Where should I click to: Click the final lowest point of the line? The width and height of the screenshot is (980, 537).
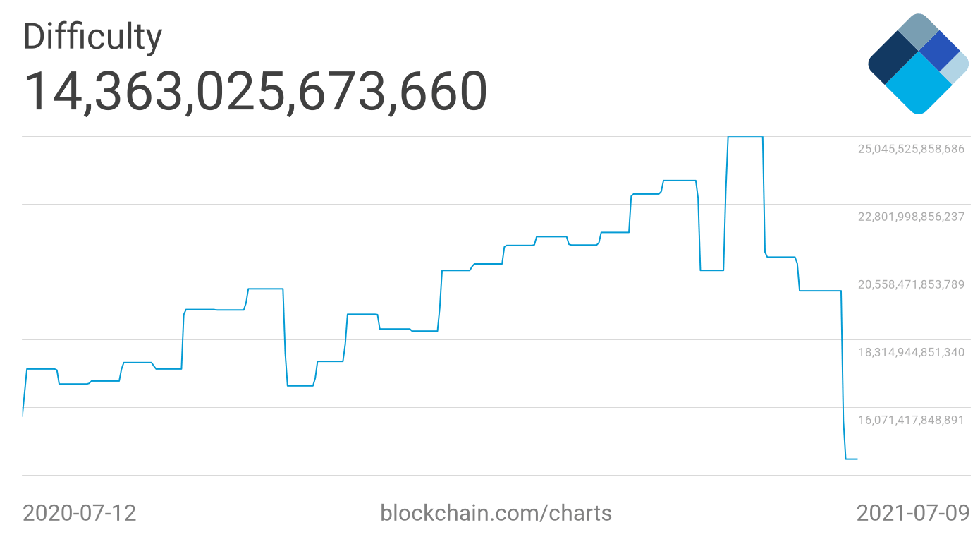(852, 459)
